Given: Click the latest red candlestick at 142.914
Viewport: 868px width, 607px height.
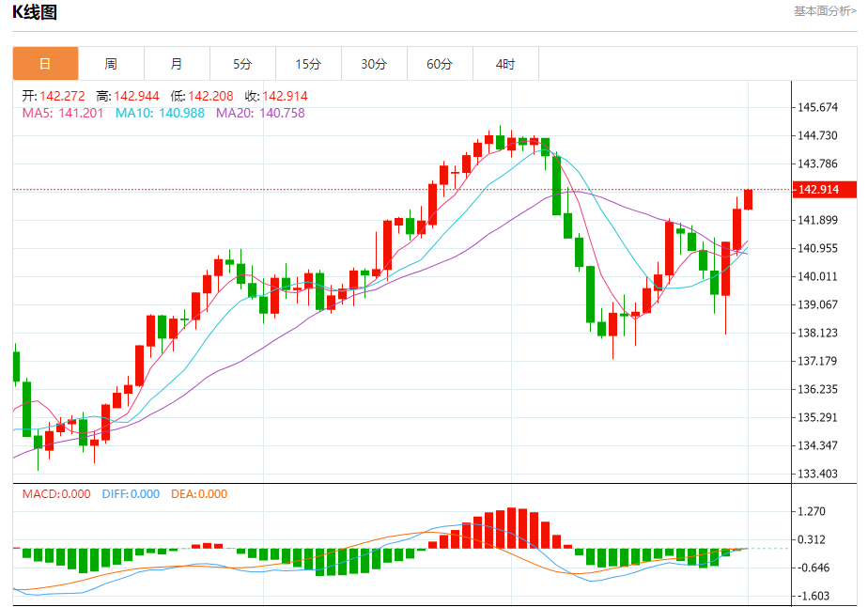Looking at the screenshot, I should [x=748, y=199].
